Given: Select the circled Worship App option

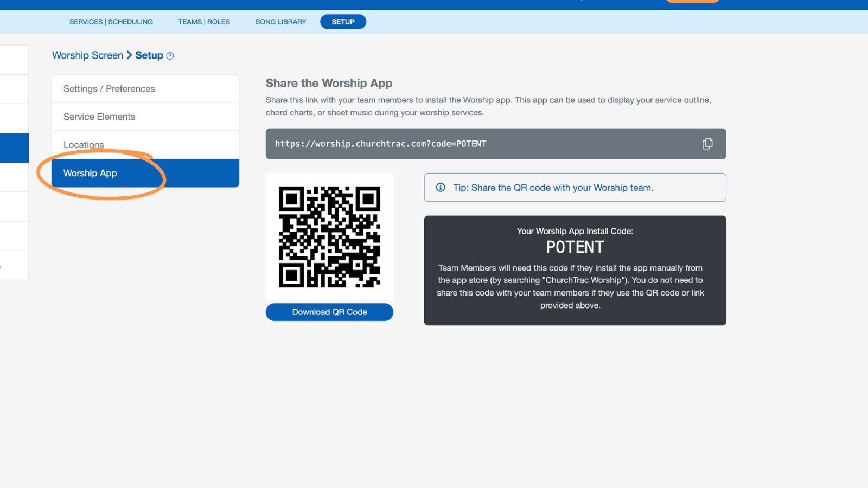Looking at the screenshot, I should point(90,173).
